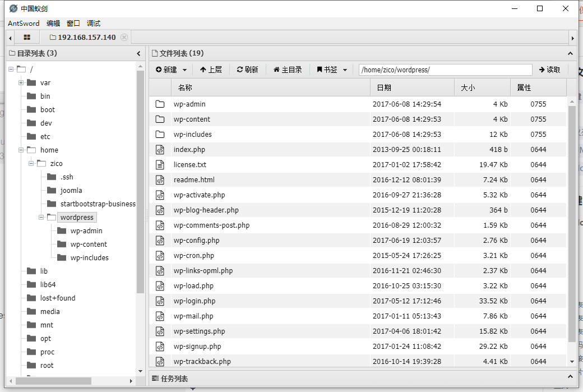Sort by the 日期 column header
583x392 pixels.
413,87
